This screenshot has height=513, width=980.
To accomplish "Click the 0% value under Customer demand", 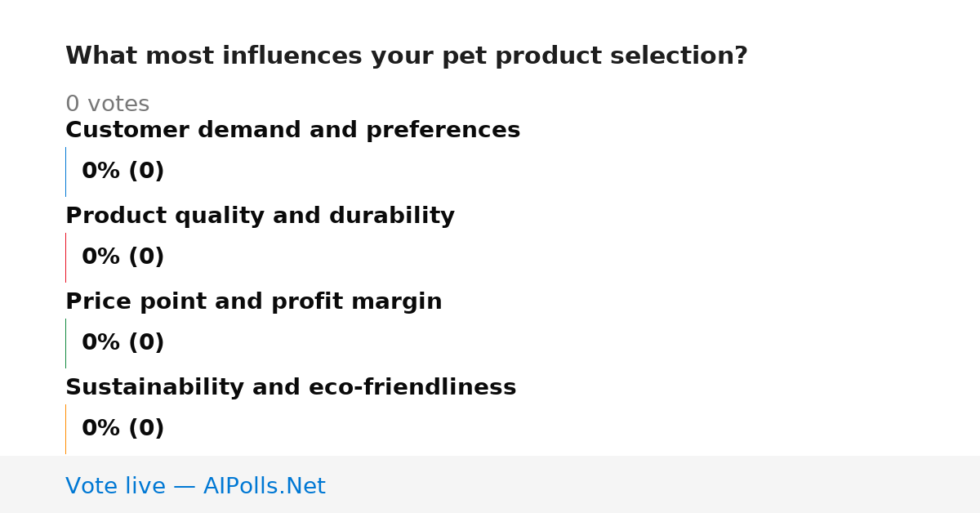I will (101, 172).
